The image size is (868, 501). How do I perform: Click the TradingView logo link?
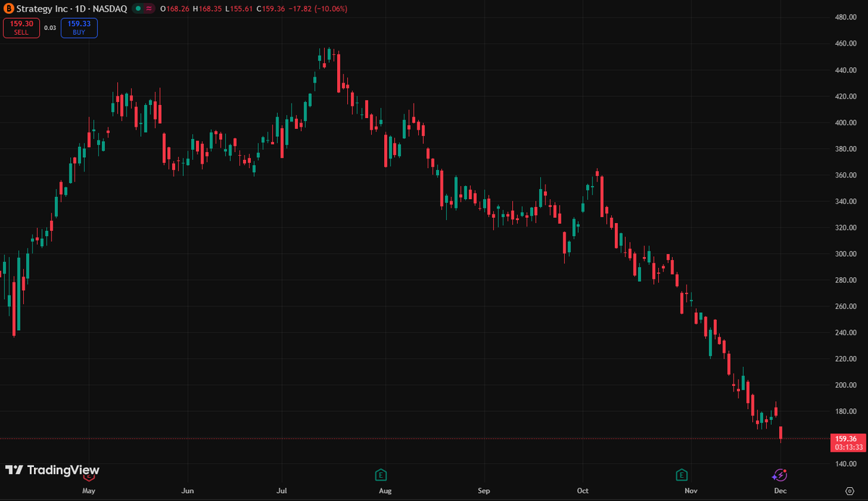52,470
